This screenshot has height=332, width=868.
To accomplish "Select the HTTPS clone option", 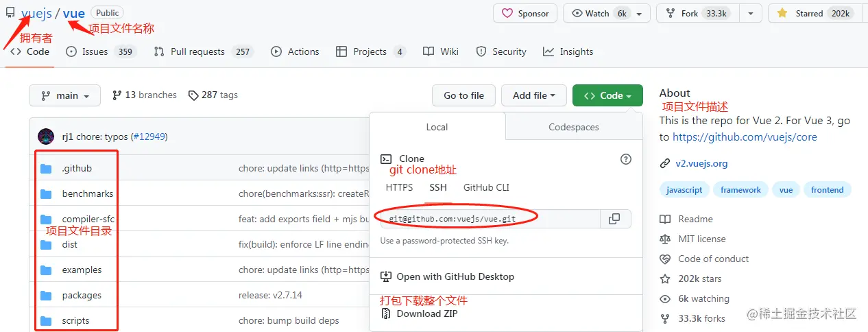I will [x=399, y=187].
